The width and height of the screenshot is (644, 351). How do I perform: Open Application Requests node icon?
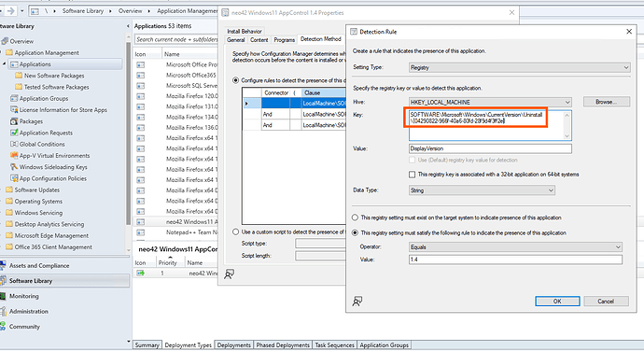(14, 133)
